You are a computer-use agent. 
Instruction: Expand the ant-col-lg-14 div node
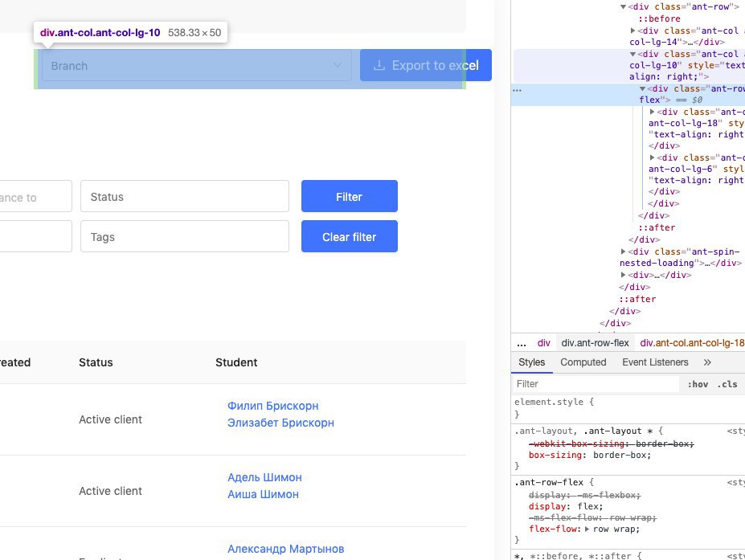(632, 31)
